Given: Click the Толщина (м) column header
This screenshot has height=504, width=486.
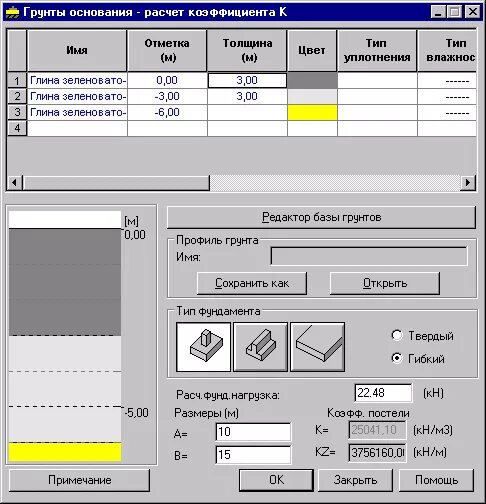Looking at the screenshot, I should pyautogui.click(x=247, y=50).
